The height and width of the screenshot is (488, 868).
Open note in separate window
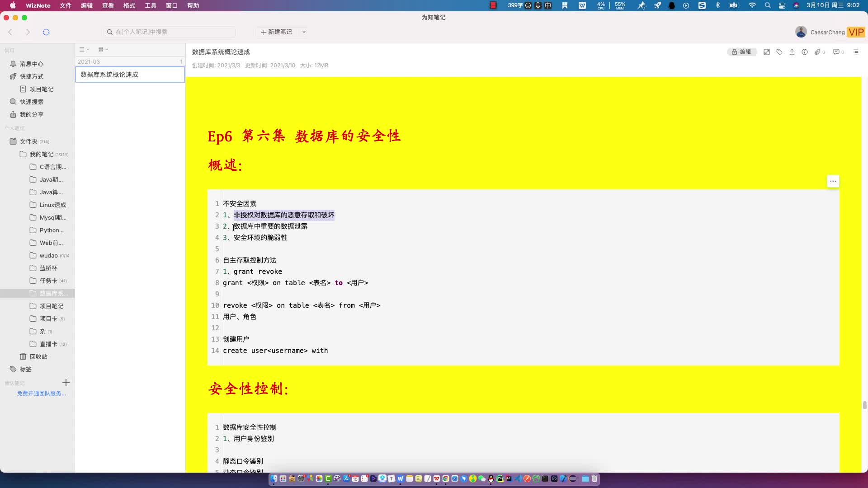(767, 52)
